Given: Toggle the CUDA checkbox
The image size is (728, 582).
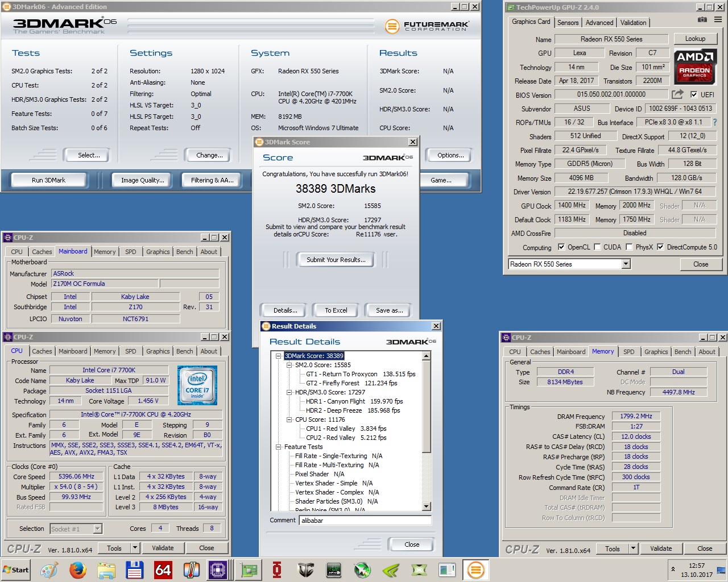Looking at the screenshot, I should [597, 247].
